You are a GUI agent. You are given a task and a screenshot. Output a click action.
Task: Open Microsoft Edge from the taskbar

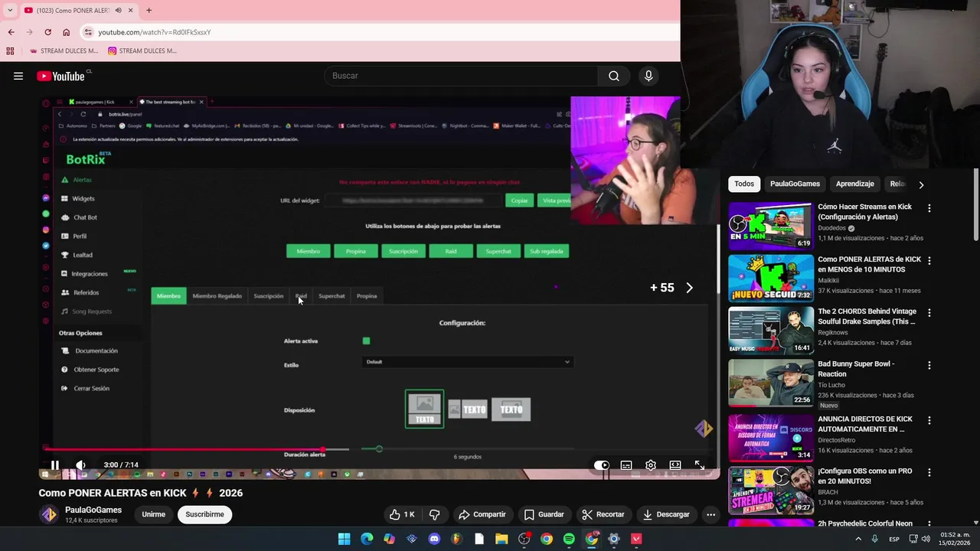tap(367, 539)
